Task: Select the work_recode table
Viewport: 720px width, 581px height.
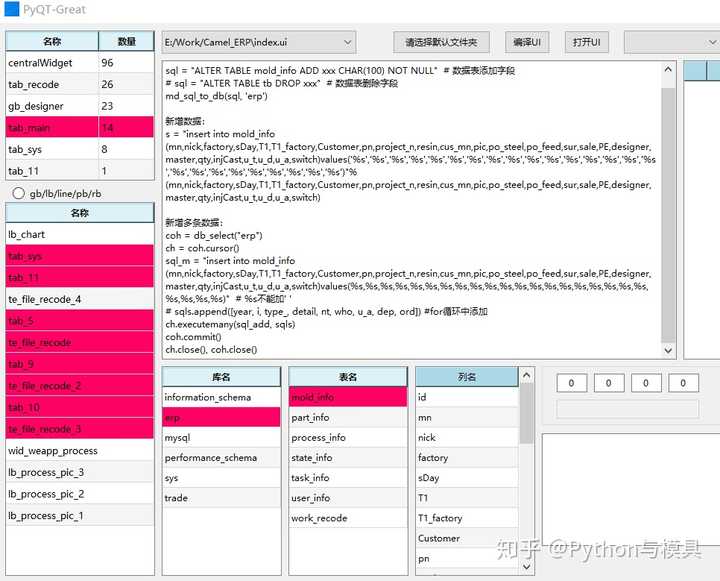Action: 348,518
